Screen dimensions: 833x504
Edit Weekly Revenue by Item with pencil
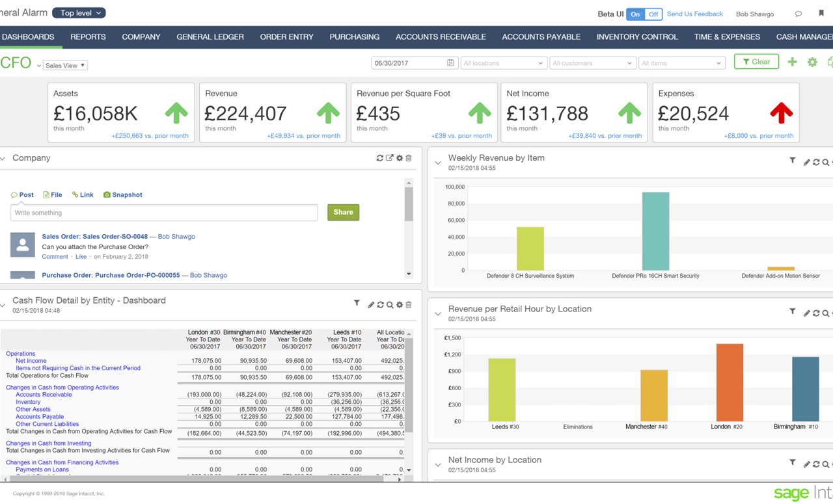pyautogui.click(x=807, y=163)
